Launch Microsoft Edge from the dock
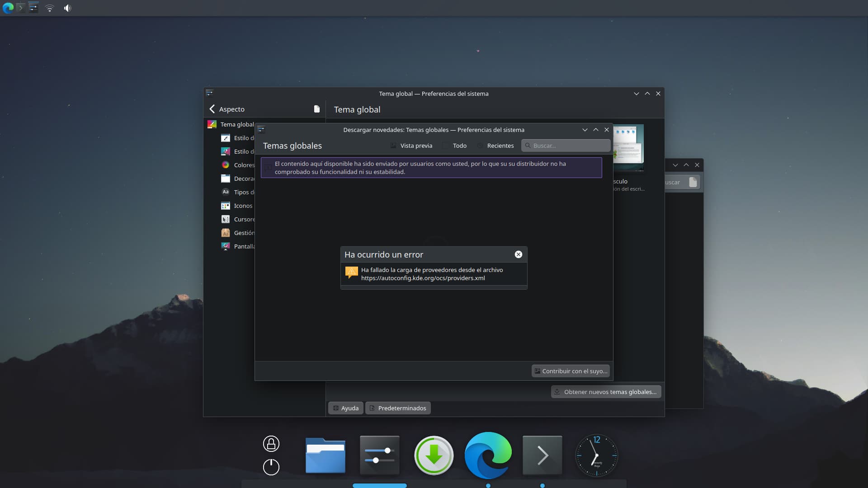 488,455
